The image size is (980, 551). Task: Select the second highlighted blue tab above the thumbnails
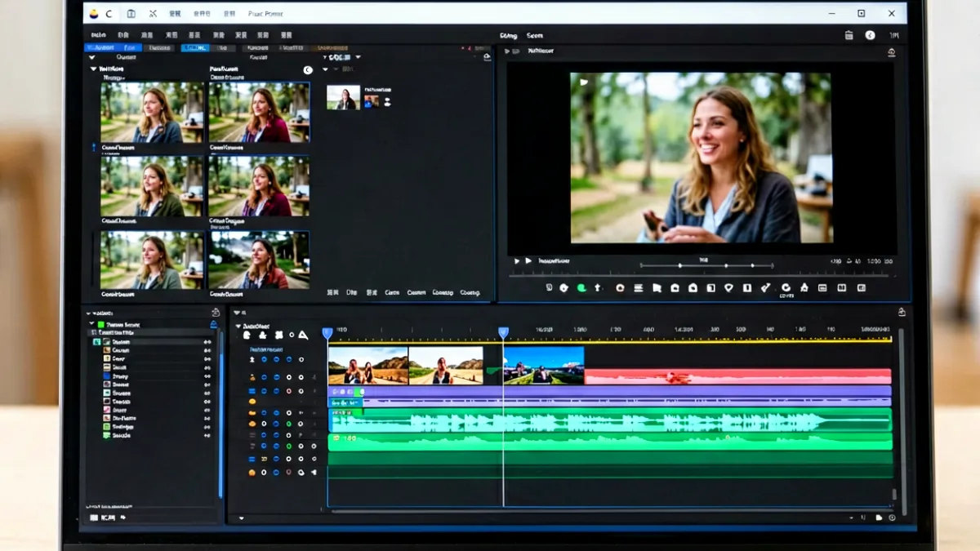coord(195,47)
